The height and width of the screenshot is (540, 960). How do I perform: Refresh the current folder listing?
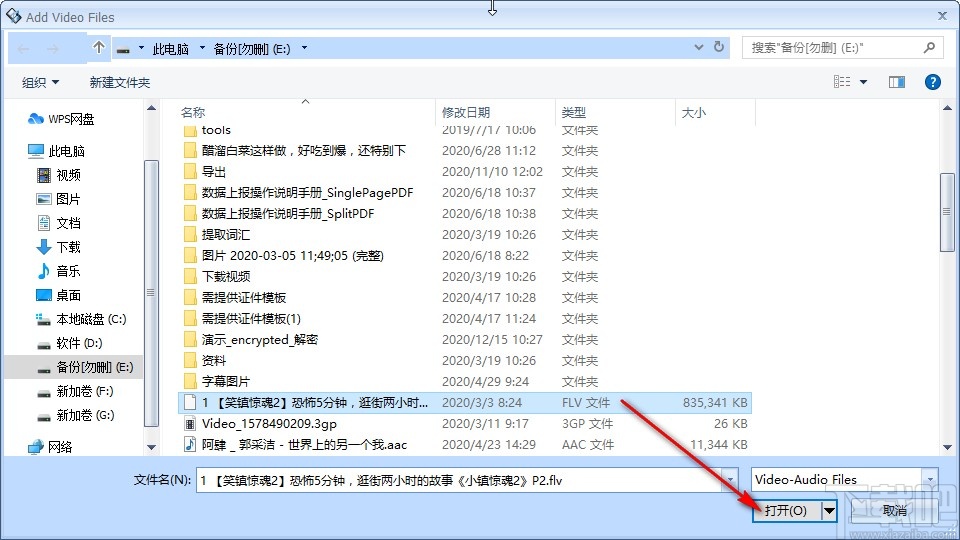tap(719, 47)
